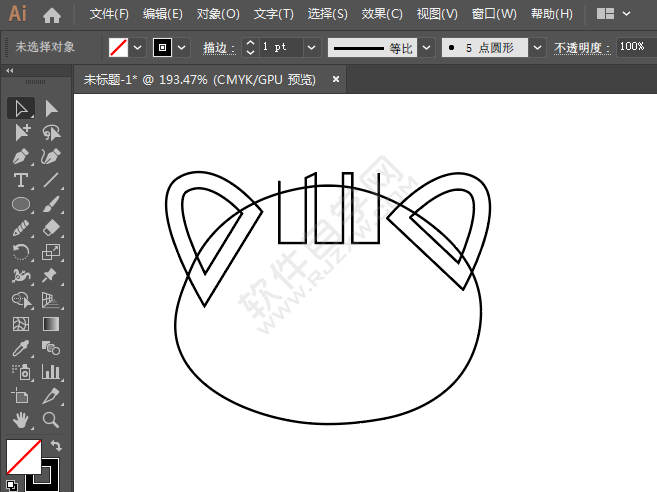657x492 pixels.
Task: Select the Hand tool
Action: point(21,419)
